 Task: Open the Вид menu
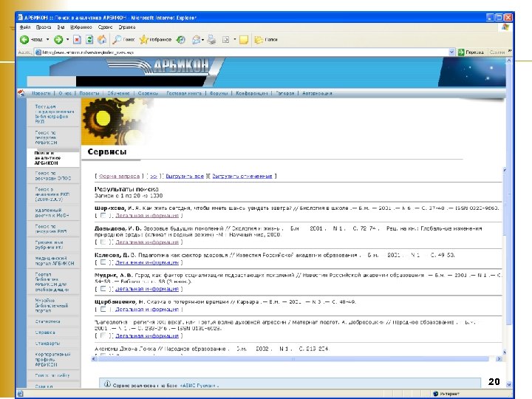point(61,27)
